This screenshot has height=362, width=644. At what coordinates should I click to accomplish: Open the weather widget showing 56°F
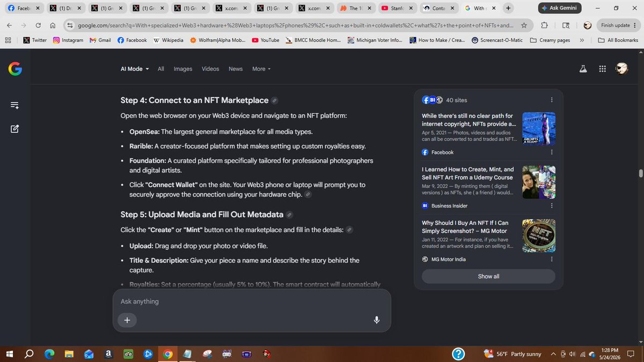coord(513,354)
